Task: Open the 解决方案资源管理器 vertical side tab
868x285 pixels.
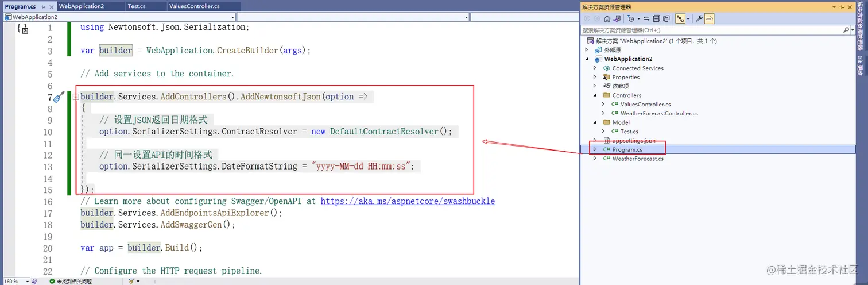Action: pos(860,26)
